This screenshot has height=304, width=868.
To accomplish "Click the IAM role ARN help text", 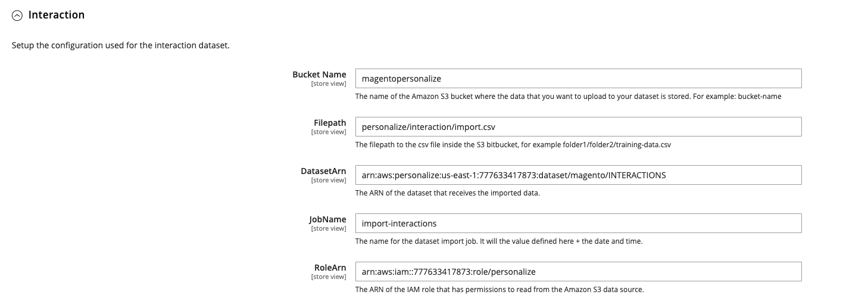I will click(x=499, y=290).
